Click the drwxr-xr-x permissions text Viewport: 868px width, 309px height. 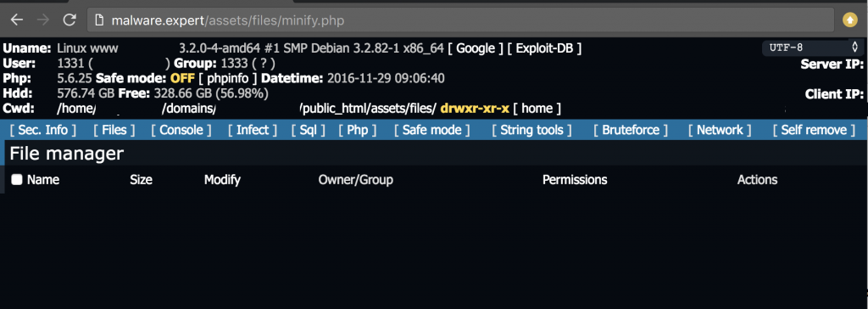(x=475, y=108)
